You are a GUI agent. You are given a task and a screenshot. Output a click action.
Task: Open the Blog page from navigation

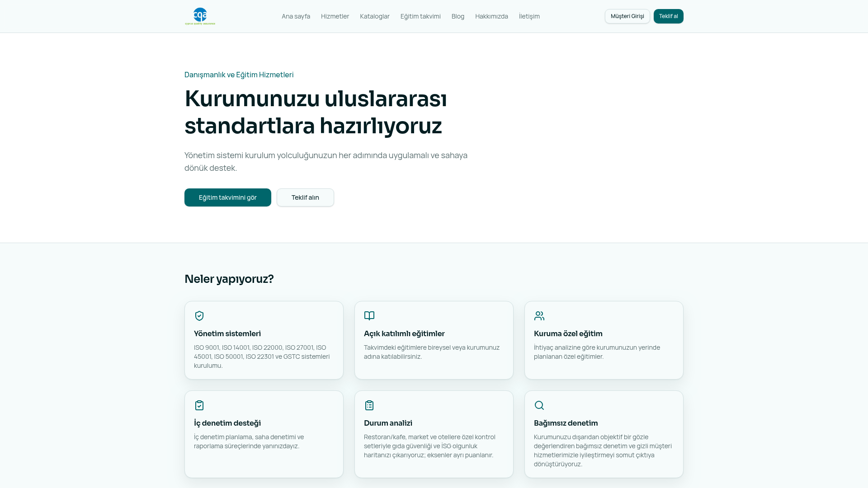pyautogui.click(x=458, y=16)
